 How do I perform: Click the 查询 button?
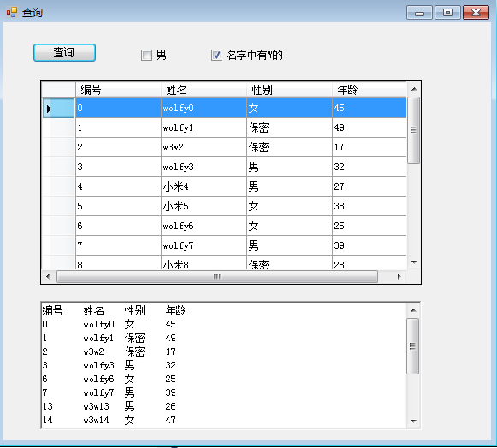point(64,53)
